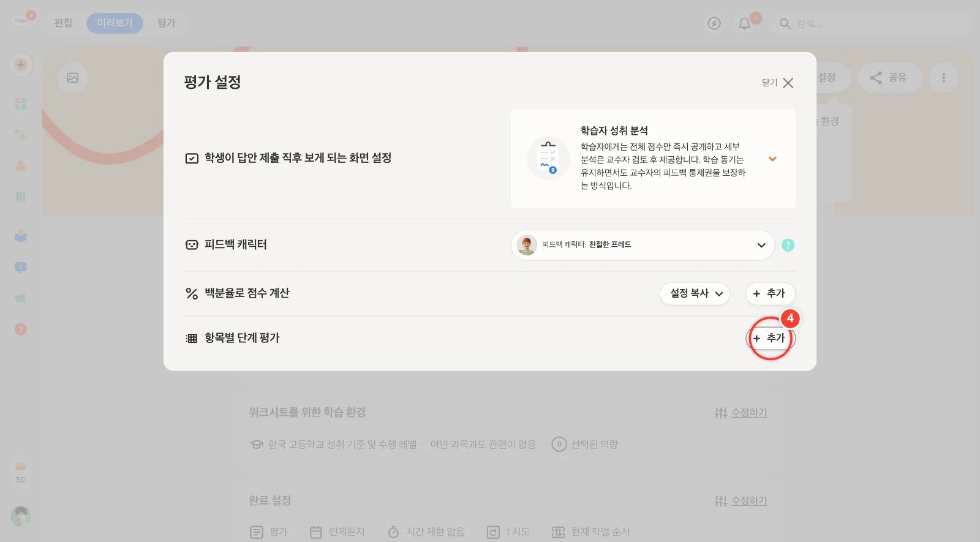980x542 pixels.
Task: Switch to the 편집 tab
Action: click(63, 23)
